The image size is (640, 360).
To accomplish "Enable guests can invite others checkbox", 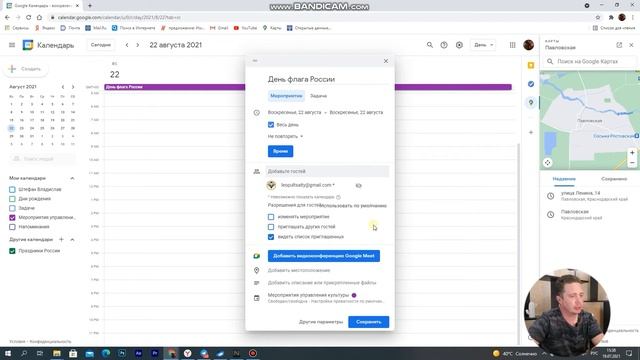I will click(x=271, y=227).
